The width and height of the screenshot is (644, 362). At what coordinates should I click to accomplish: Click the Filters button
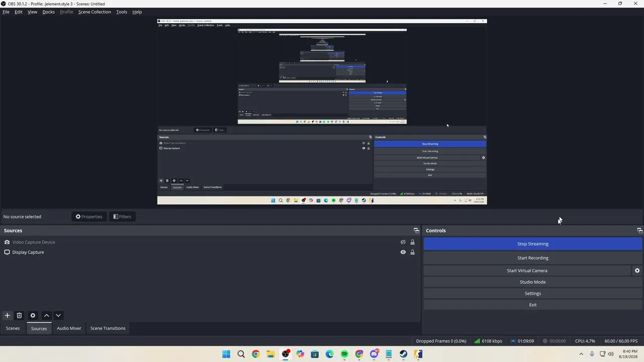[x=122, y=217]
